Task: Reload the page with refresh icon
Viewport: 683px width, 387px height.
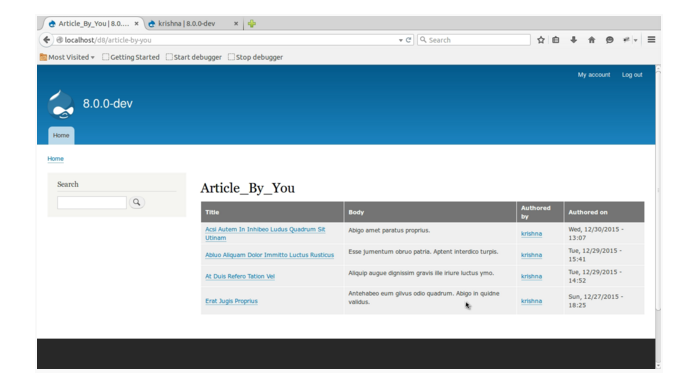Action: pos(409,40)
